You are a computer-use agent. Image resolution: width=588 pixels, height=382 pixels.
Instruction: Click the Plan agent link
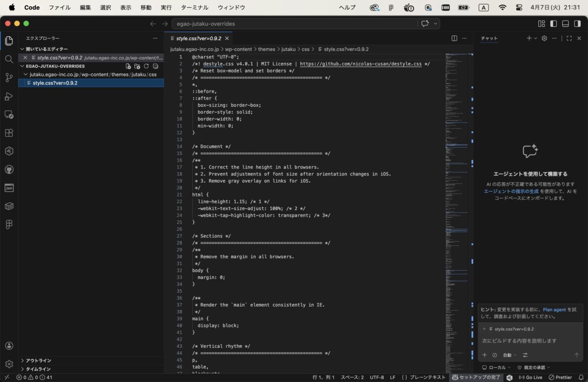(554, 310)
